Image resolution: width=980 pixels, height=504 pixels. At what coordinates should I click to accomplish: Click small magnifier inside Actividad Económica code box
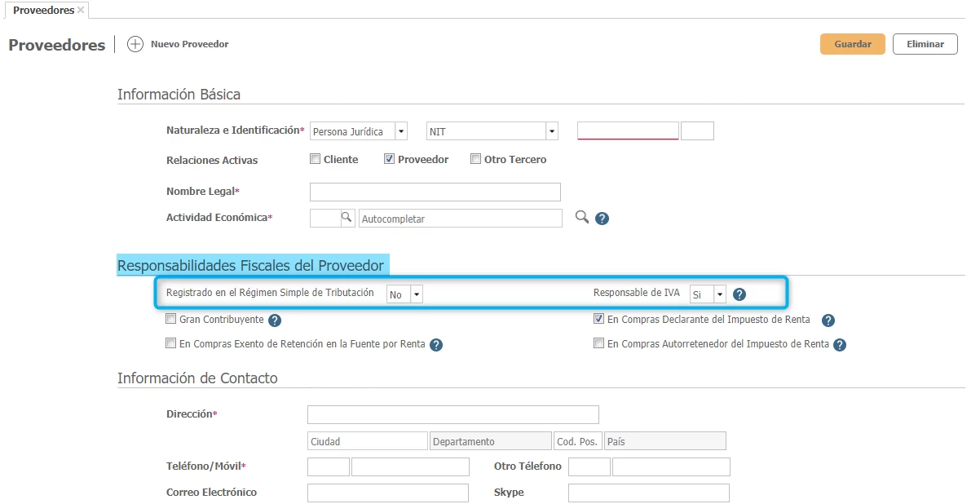click(x=347, y=218)
